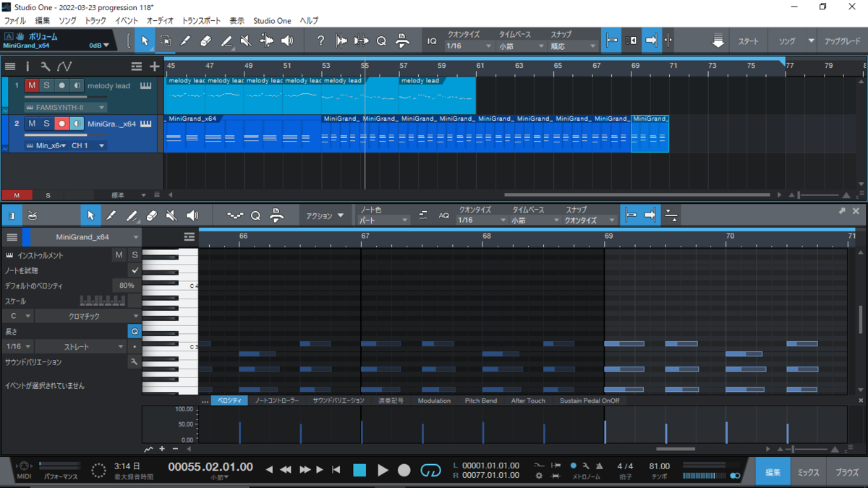Screen dimensions: 868x488
Task: Toggle monitor on the MiniGrand track
Action: point(77,124)
